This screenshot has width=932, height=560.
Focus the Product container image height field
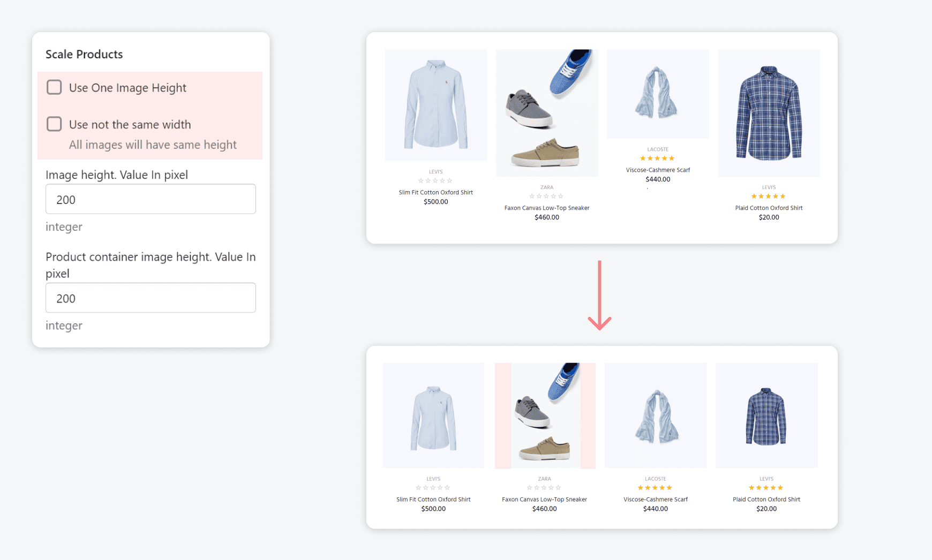pyautogui.click(x=151, y=298)
